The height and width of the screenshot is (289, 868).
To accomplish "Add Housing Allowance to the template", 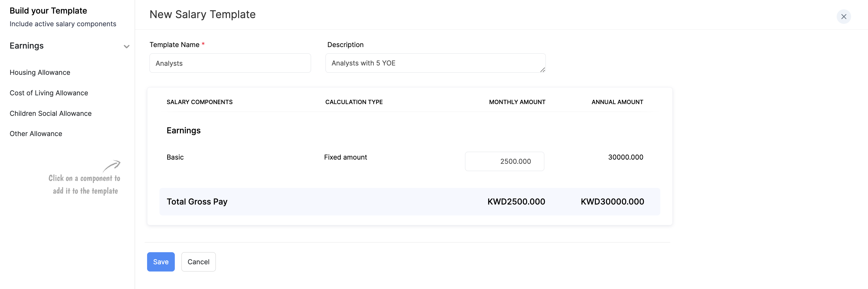I will (x=40, y=72).
